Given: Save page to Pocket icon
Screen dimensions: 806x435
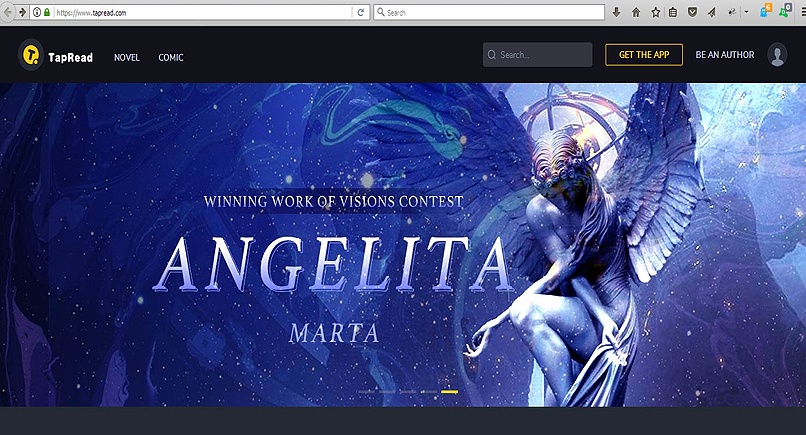Looking at the screenshot, I should pyautogui.click(x=692, y=12).
